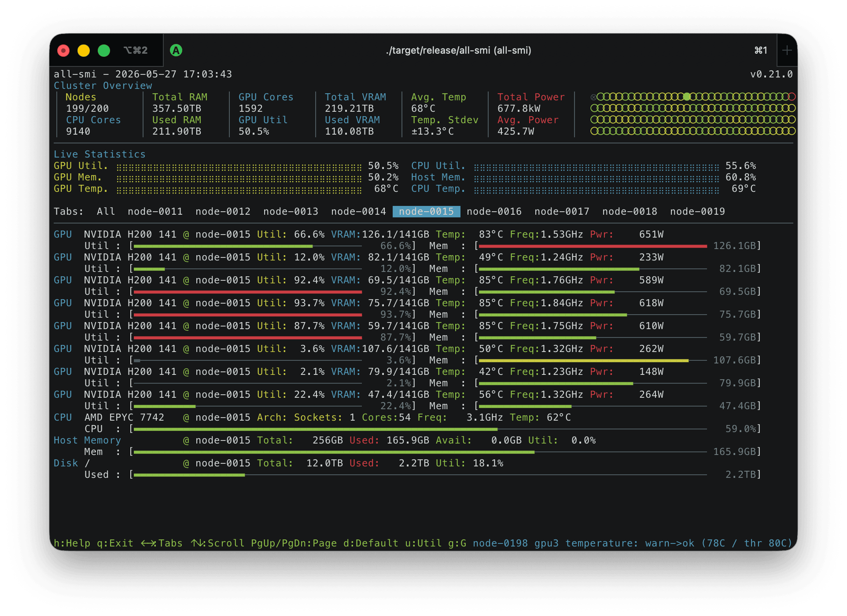Select the highlighted node-0015 tab

(x=427, y=212)
